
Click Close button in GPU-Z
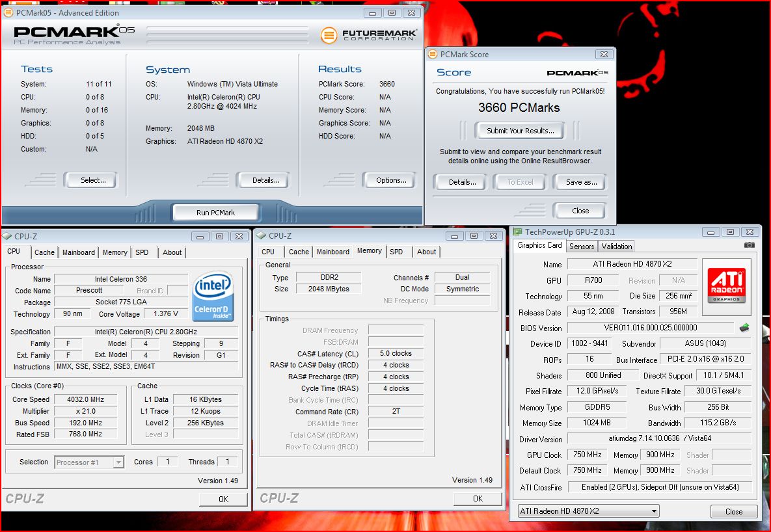click(x=734, y=511)
